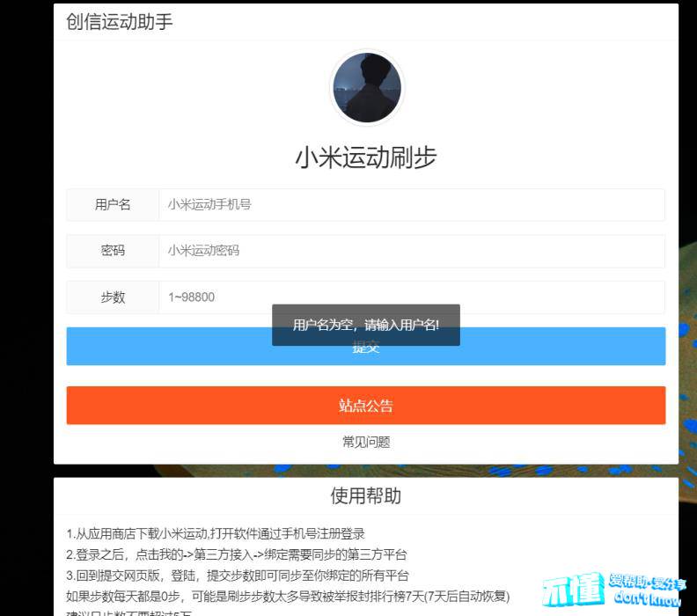The height and width of the screenshot is (616, 697).
Task: Click the 密码 field label
Action: point(113,251)
